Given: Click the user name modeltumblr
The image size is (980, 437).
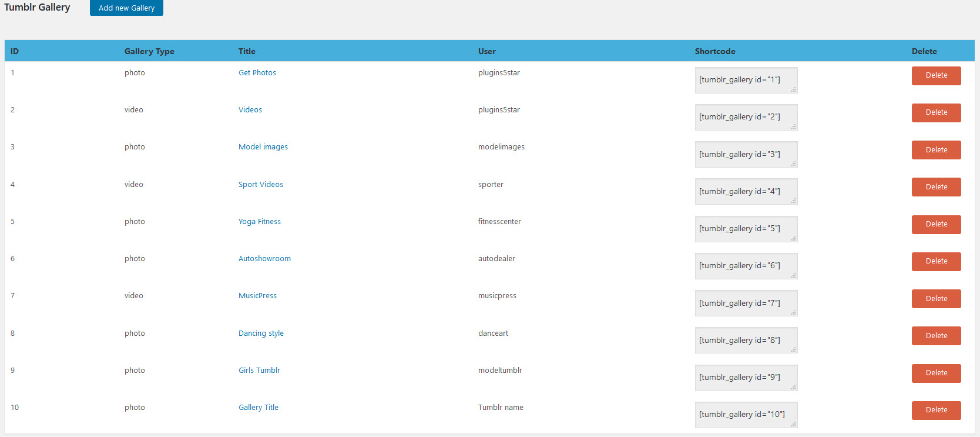Looking at the screenshot, I should pos(500,371).
